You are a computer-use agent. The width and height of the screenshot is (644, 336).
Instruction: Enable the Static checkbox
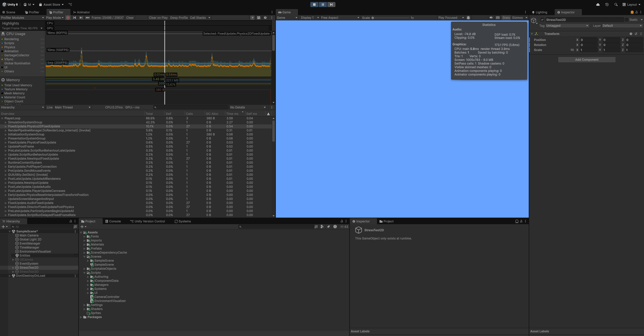coord(627,20)
